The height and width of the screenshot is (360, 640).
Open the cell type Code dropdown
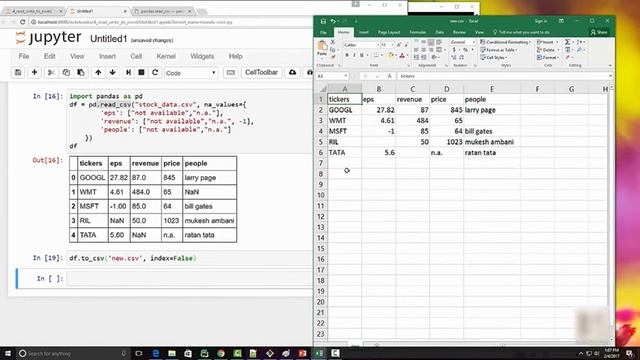pos(191,73)
